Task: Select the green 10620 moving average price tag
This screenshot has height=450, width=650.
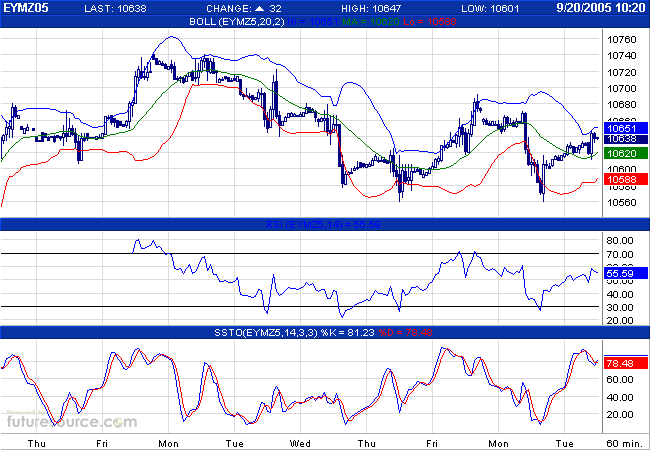Action: tap(626, 153)
